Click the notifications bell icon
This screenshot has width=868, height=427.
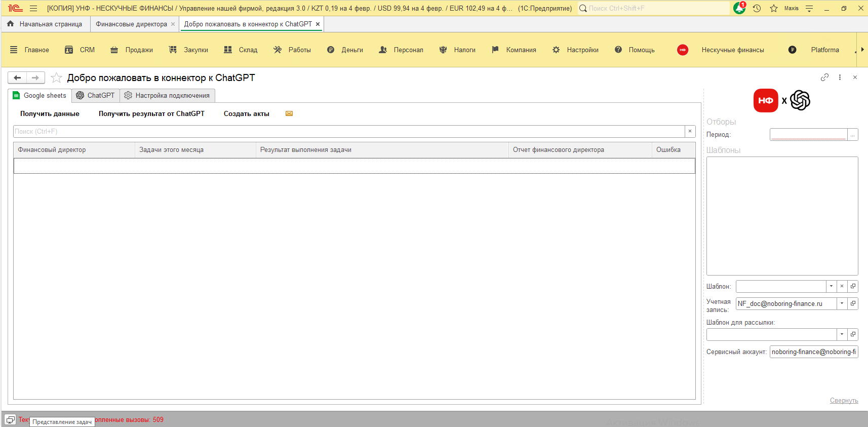click(739, 8)
